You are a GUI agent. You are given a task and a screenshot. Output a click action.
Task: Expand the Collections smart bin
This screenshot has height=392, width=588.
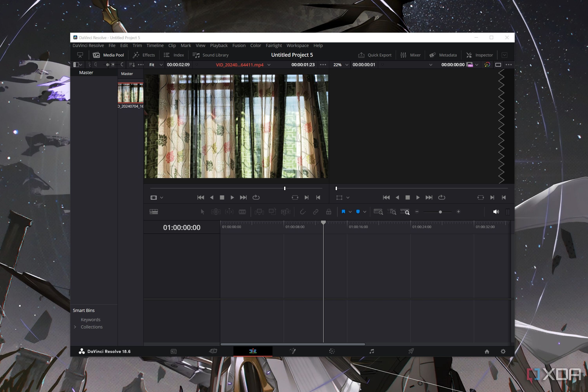click(75, 327)
